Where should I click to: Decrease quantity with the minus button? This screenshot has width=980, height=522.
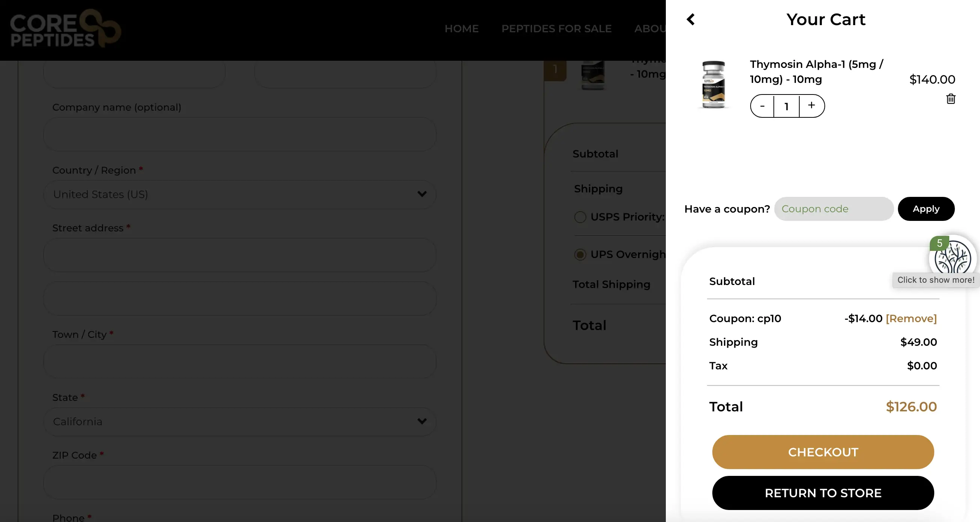762,106
